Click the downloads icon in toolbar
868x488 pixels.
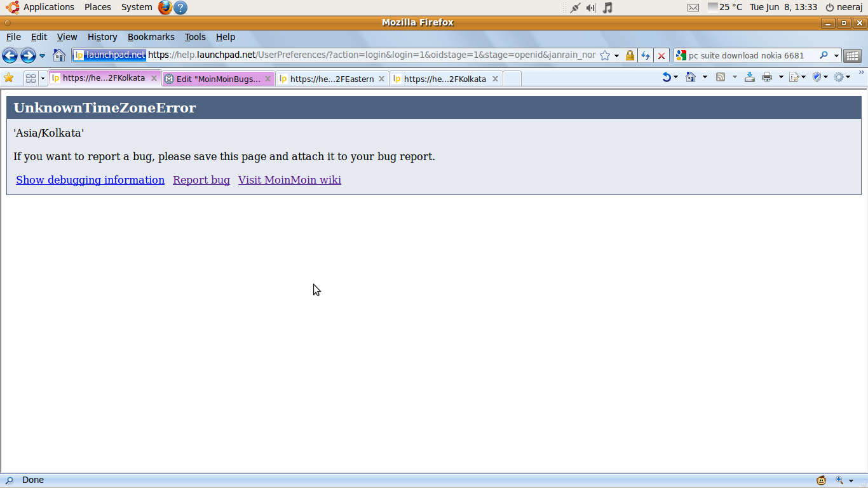tap(750, 77)
